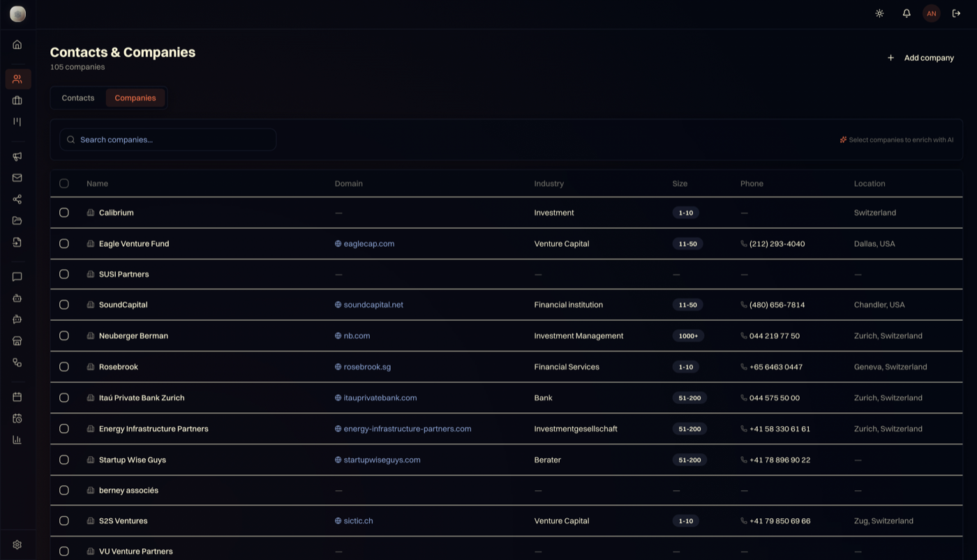This screenshot has width=977, height=560.
Task: Open the AN user avatar menu
Action: click(932, 13)
